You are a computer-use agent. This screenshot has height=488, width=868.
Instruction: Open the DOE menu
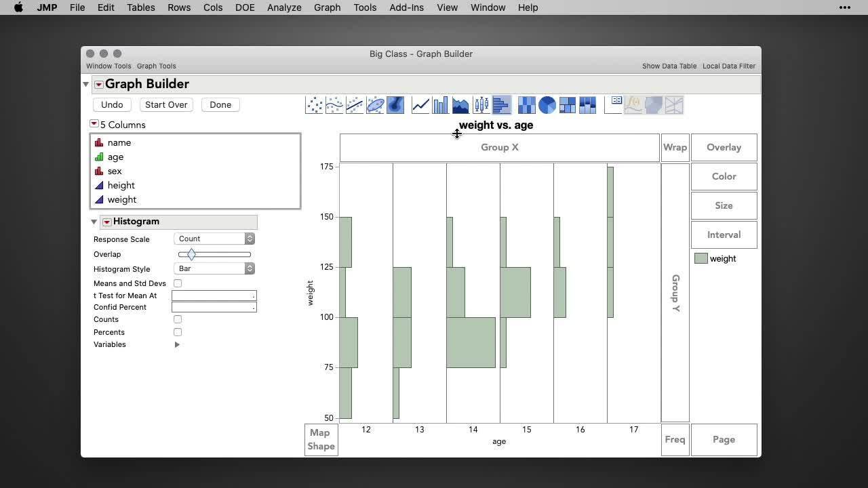[245, 7]
